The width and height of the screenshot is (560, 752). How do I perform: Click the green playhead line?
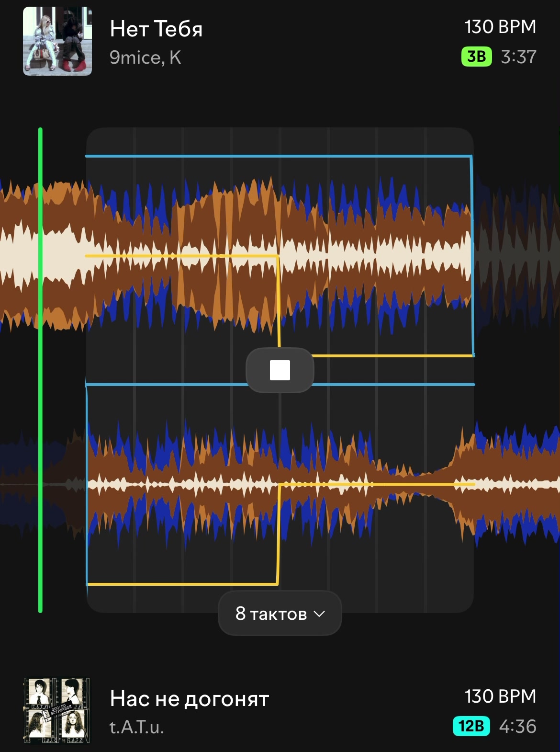tap(40, 370)
